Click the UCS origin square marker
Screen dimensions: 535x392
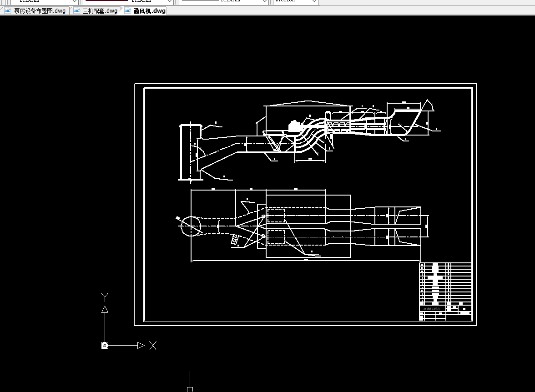point(105,346)
